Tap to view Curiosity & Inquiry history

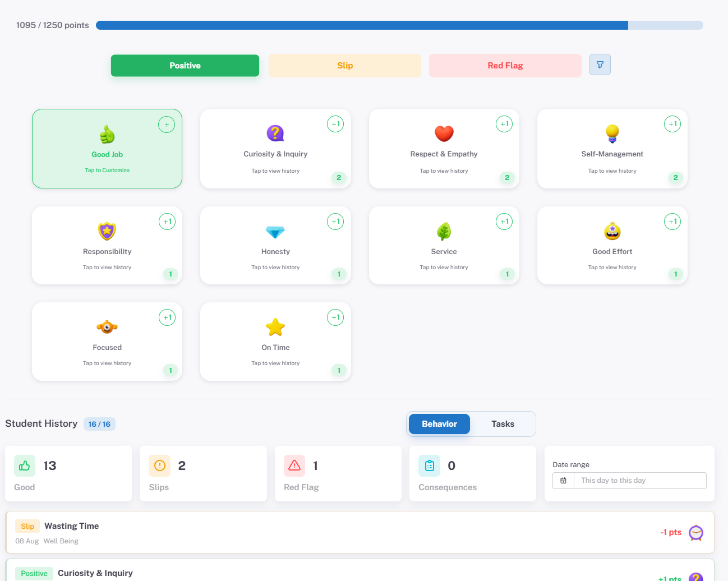275,171
